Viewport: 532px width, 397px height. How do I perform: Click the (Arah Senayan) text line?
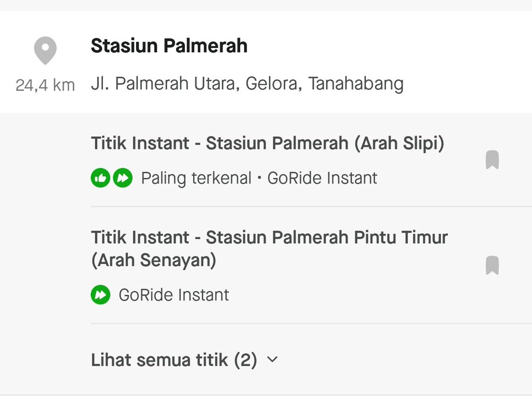coord(153,261)
